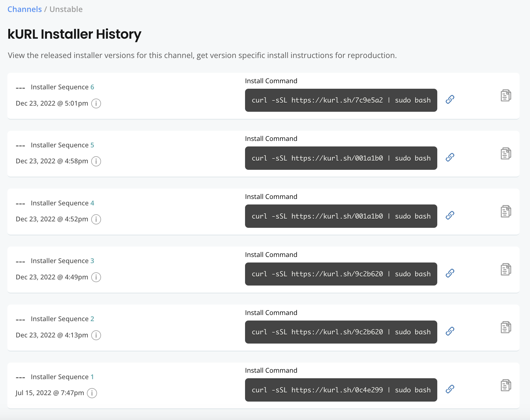
Task: Show info for the Jul 15 release
Action: (92, 393)
